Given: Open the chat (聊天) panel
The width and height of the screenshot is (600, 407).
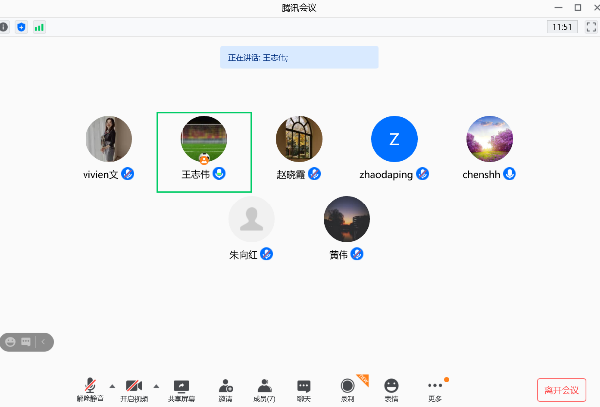Looking at the screenshot, I should [x=303, y=388].
